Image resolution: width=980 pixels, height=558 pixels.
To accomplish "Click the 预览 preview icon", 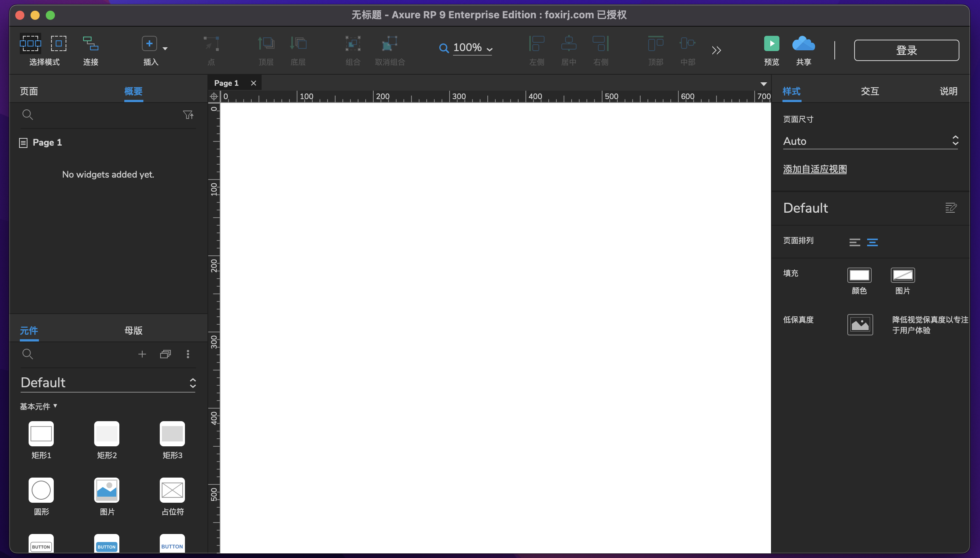I will (x=771, y=43).
